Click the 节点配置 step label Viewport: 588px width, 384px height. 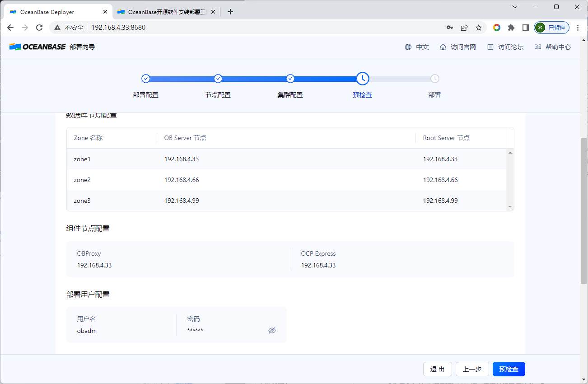(218, 95)
